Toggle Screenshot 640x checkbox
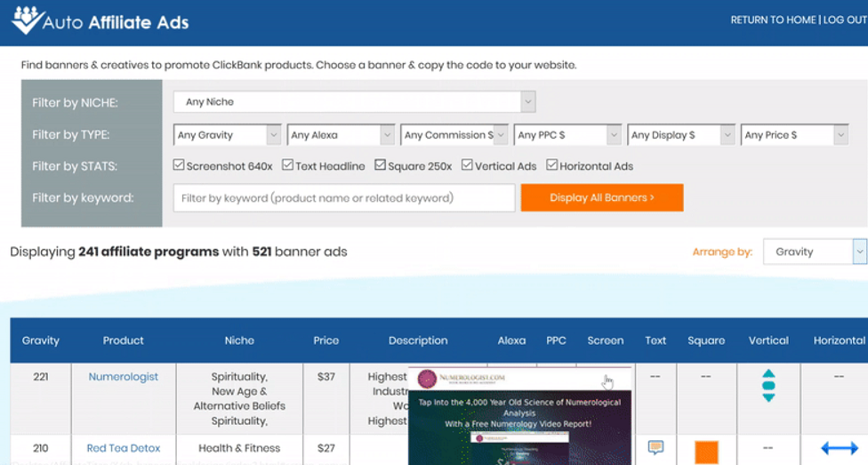 (179, 165)
